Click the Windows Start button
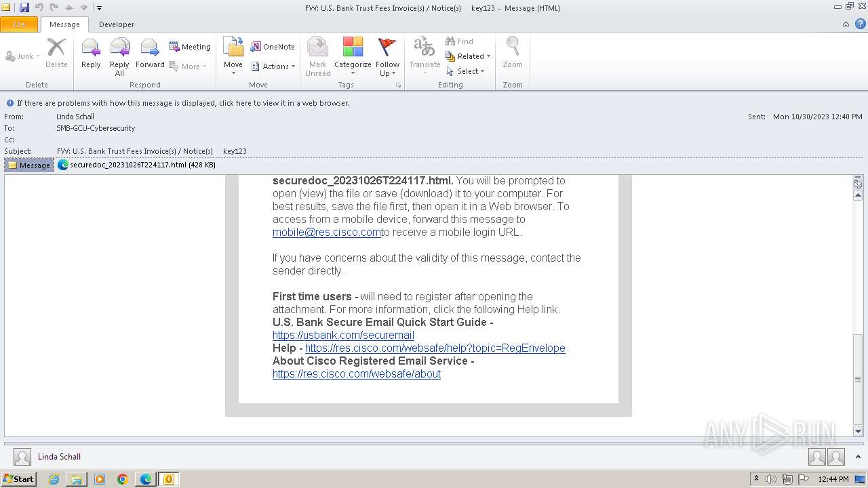The height and width of the screenshot is (488, 868). click(x=18, y=479)
